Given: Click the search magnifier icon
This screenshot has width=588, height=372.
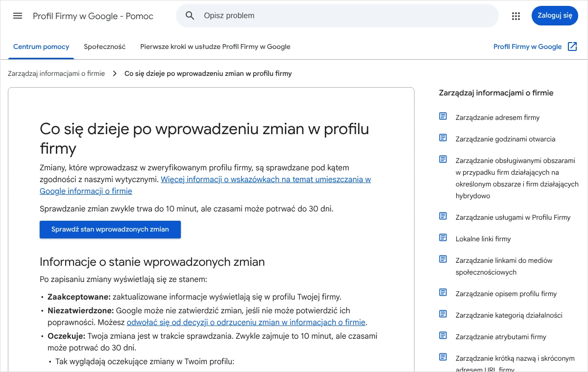Looking at the screenshot, I should [x=190, y=16].
